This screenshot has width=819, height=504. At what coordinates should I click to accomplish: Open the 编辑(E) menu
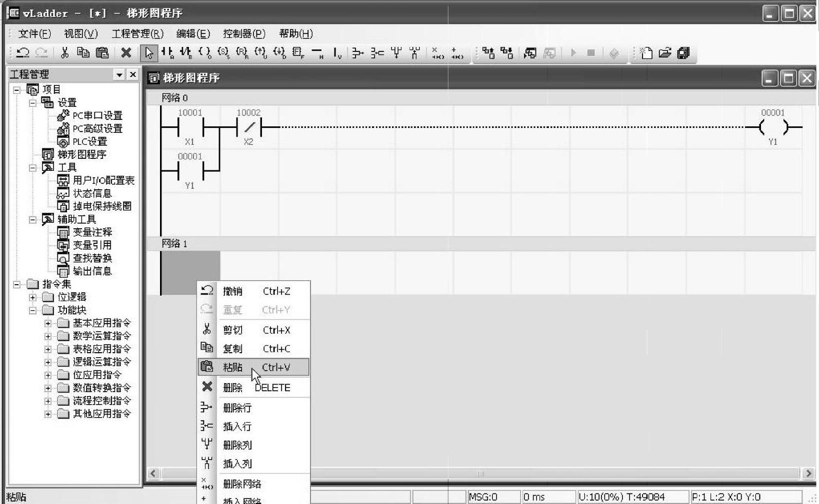pyautogui.click(x=193, y=33)
